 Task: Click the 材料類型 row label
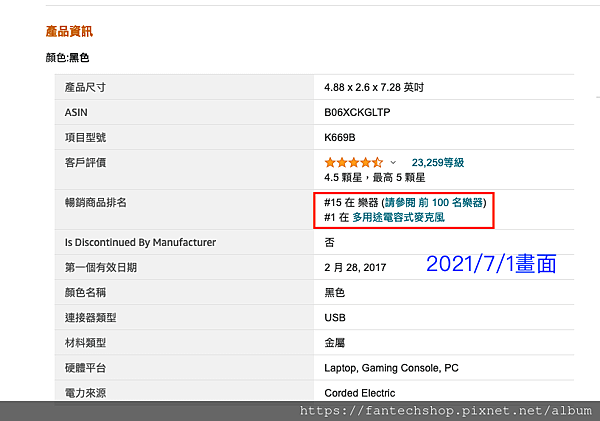point(85,343)
